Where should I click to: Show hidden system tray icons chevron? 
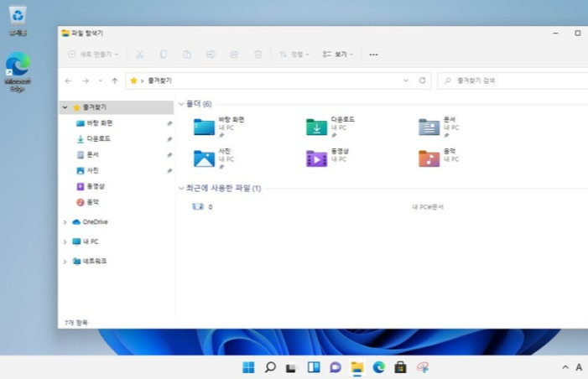[565, 367]
